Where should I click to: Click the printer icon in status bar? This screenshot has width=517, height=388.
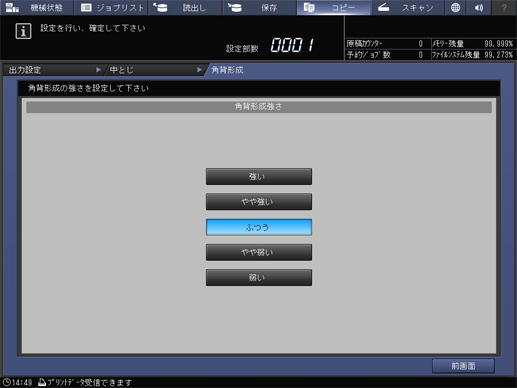coord(42,382)
